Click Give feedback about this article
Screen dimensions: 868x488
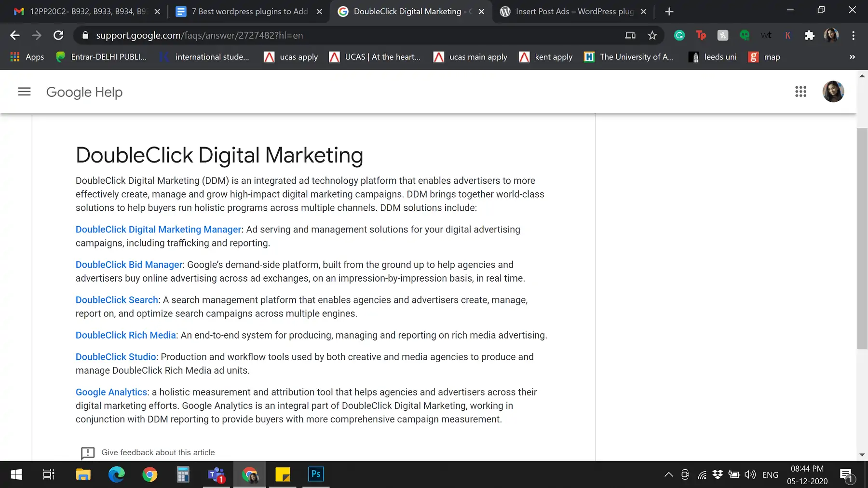coord(158,452)
